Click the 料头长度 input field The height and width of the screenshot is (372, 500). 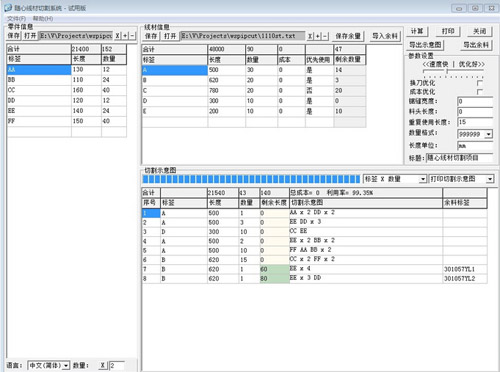[x=475, y=112]
